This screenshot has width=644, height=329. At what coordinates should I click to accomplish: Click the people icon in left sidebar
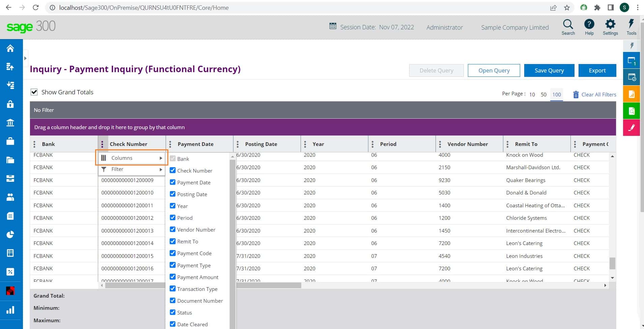click(10, 197)
